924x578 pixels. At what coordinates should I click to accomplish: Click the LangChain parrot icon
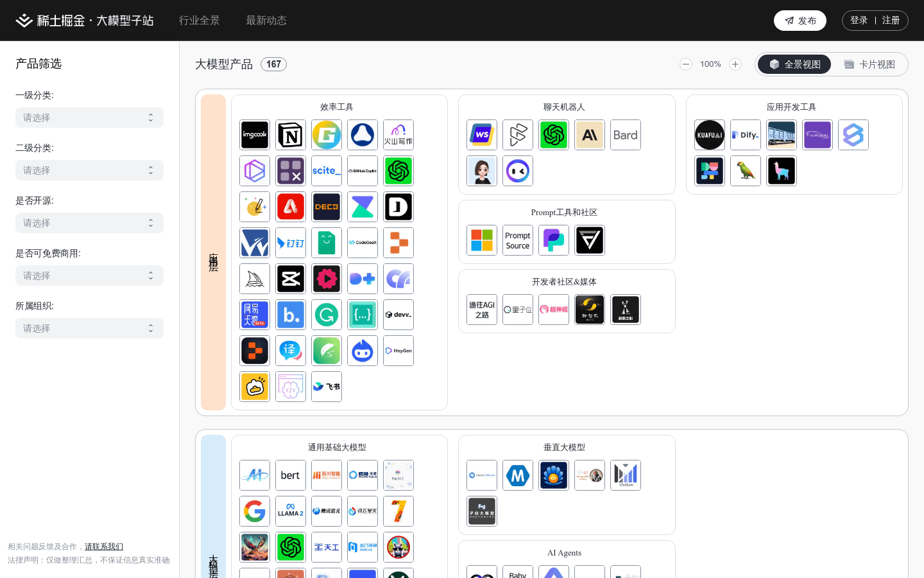click(746, 171)
